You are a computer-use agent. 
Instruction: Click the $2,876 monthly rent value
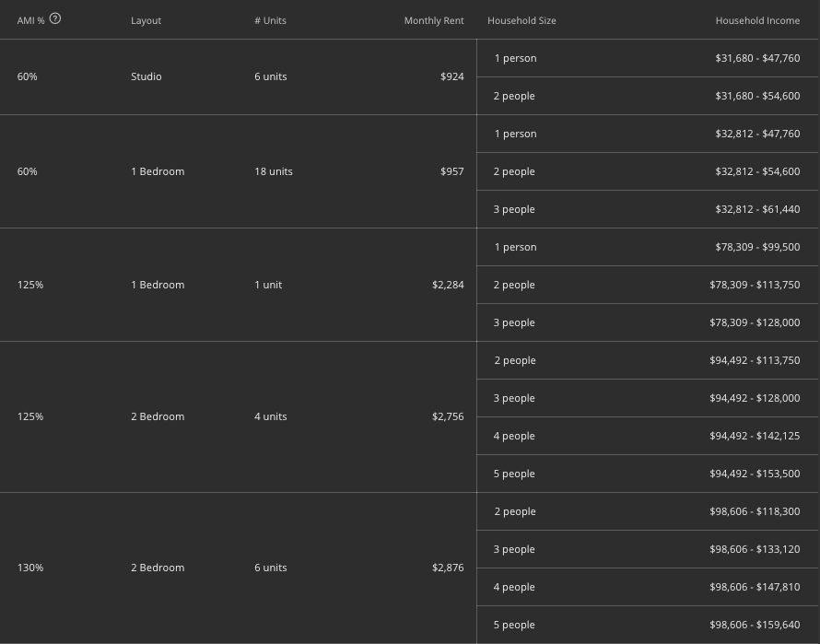(x=448, y=568)
